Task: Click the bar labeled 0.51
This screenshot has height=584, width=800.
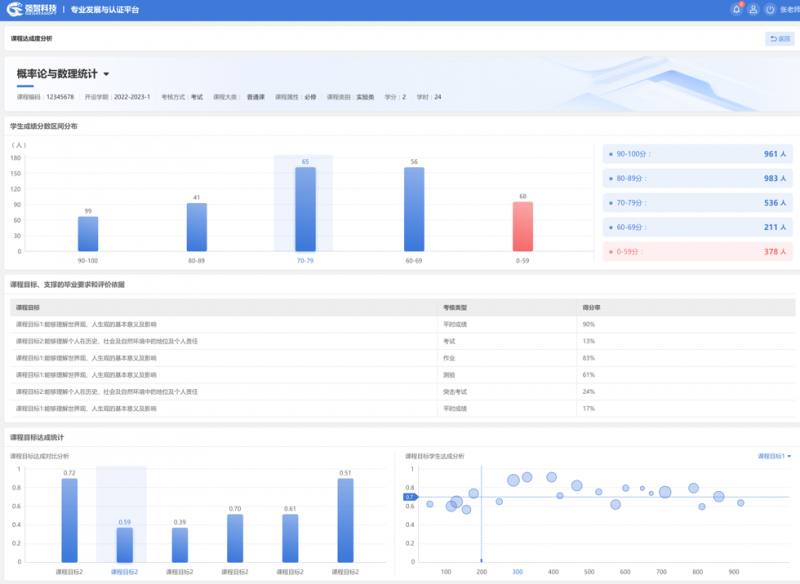Action: click(345, 520)
